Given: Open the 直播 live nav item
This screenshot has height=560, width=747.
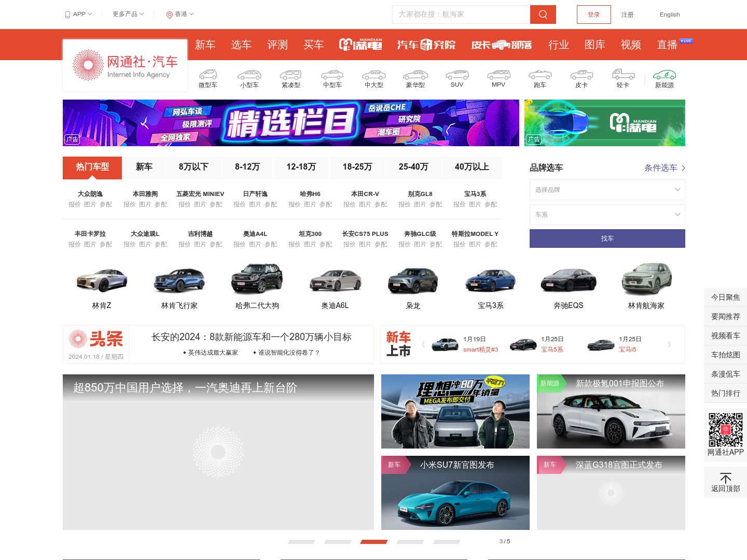Looking at the screenshot, I should (x=668, y=45).
